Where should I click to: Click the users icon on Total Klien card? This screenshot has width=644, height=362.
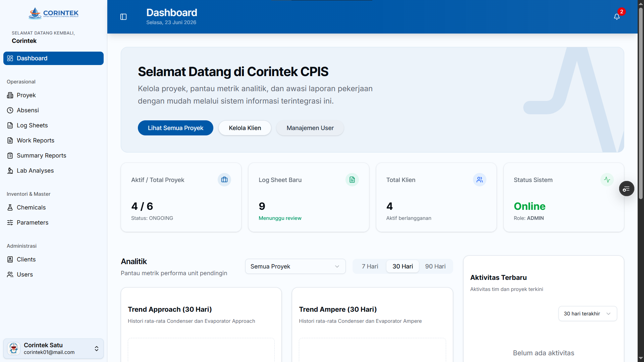coord(480,180)
